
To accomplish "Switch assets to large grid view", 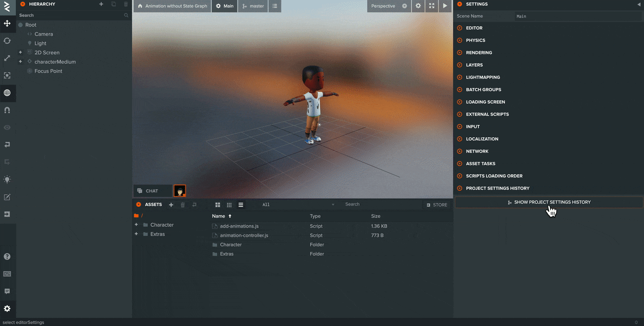I will click(x=218, y=205).
